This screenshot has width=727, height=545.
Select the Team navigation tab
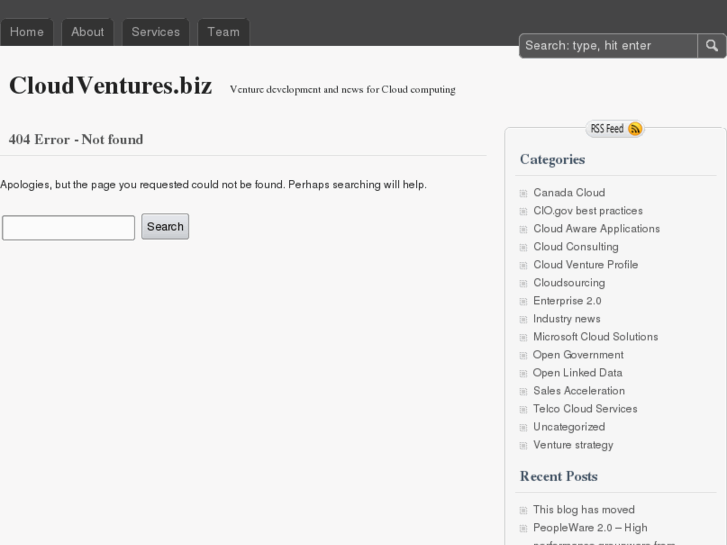(223, 32)
